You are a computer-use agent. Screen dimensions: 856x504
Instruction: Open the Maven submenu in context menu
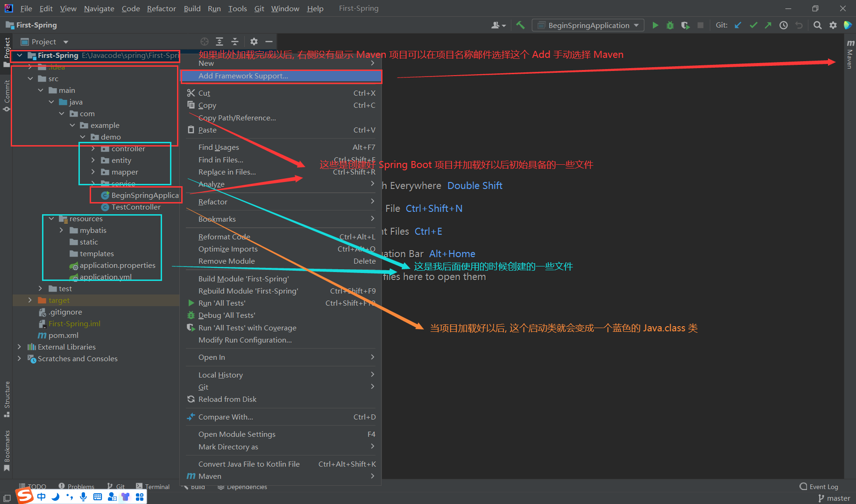coord(281,476)
